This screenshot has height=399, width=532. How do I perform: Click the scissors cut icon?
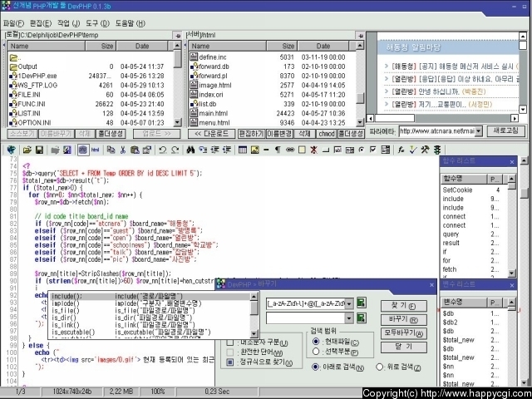(x=123, y=150)
